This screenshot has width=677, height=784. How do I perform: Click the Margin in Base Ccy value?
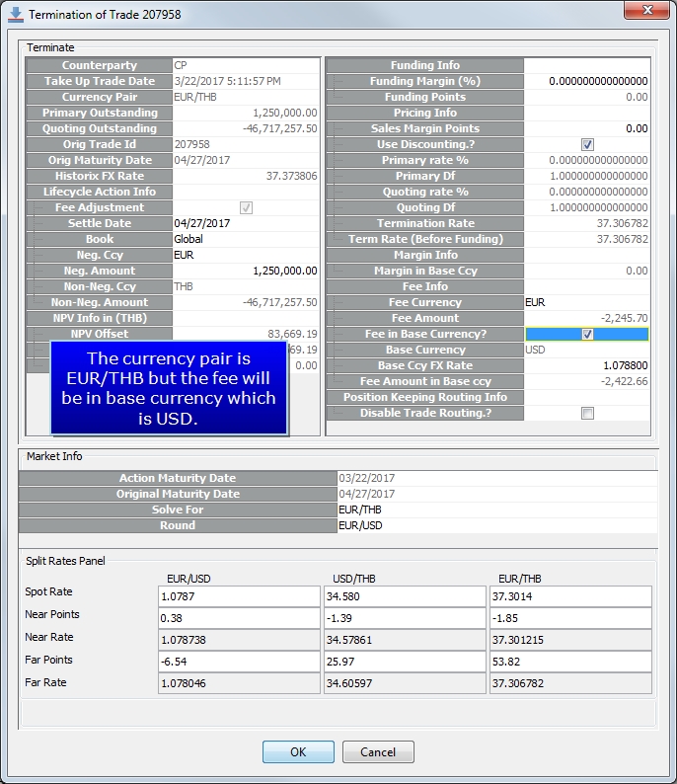(587, 271)
